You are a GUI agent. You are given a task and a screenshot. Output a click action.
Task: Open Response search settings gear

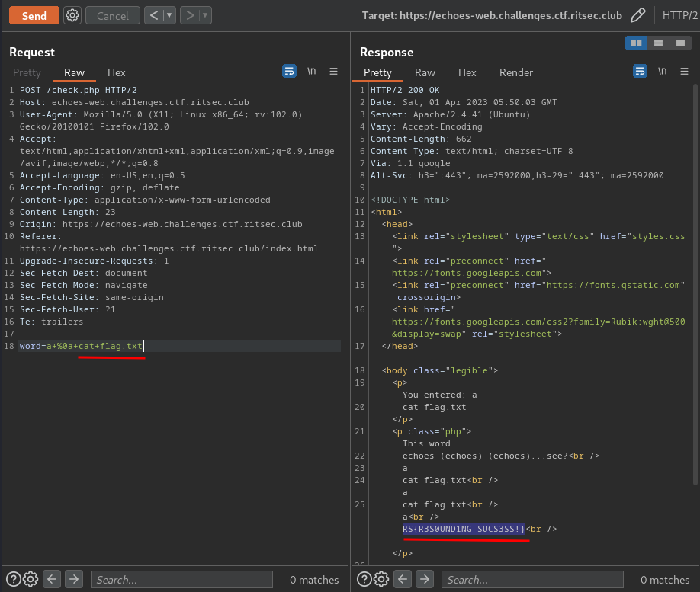coord(381,579)
